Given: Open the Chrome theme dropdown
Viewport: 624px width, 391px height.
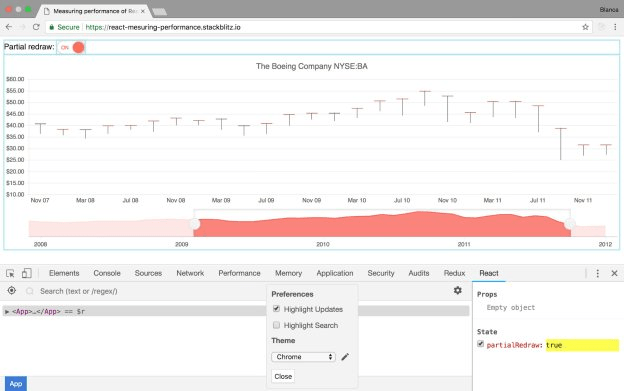Looking at the screenshot, I should tap(303, 357).
